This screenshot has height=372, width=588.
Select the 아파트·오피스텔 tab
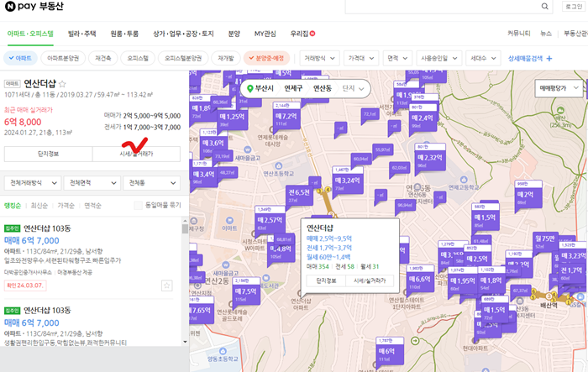30,34
